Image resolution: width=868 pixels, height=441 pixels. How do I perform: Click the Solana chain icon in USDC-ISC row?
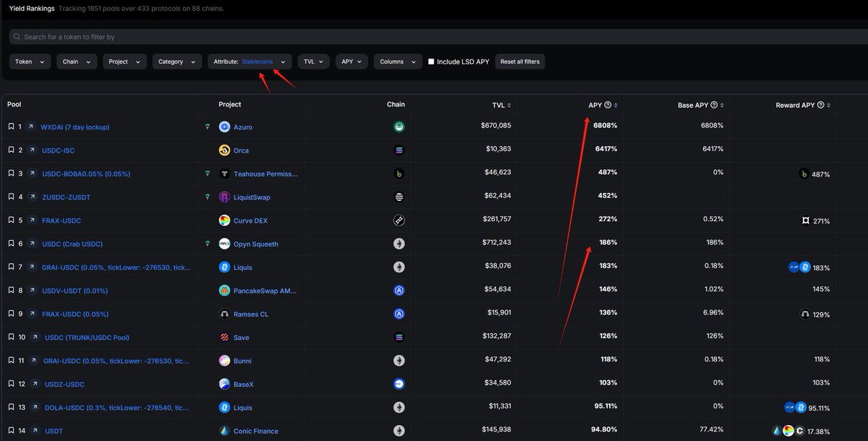399,150
